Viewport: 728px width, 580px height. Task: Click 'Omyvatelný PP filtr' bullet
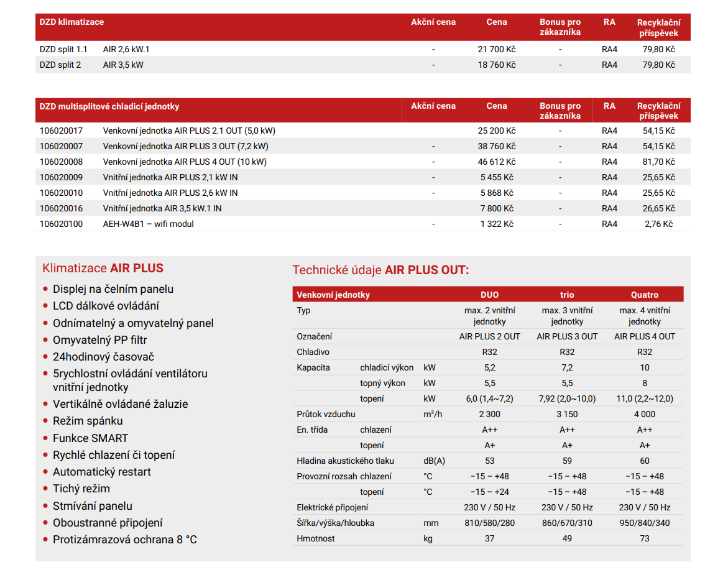[x=99, y=340]
